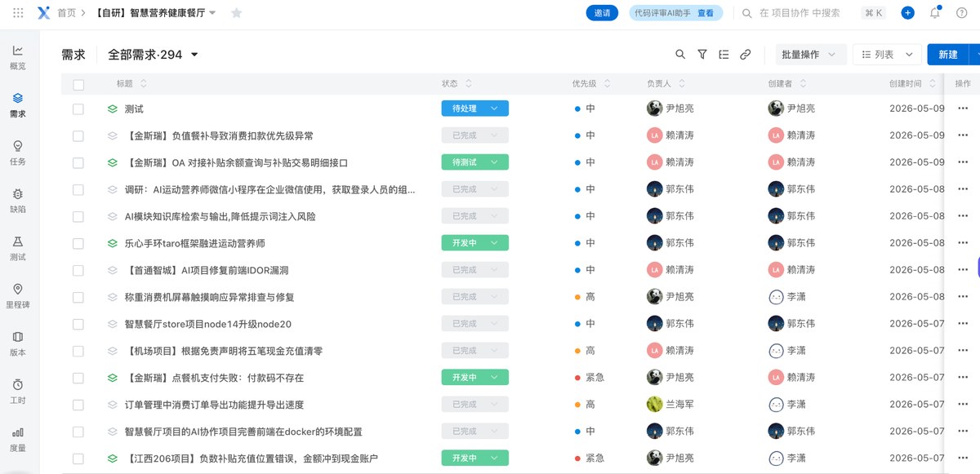Click the blue plus create icon
Screen dimensions: 980x474
tap(907, 13)
